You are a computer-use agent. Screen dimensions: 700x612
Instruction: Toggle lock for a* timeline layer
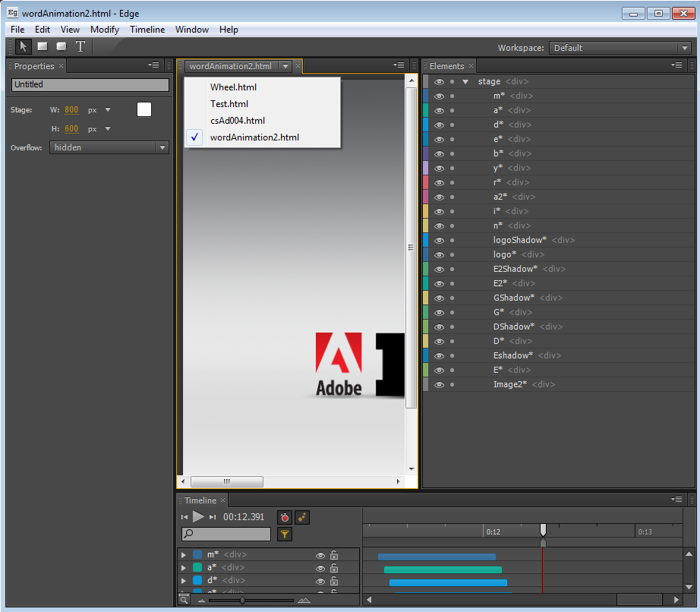tap(334, 568)
